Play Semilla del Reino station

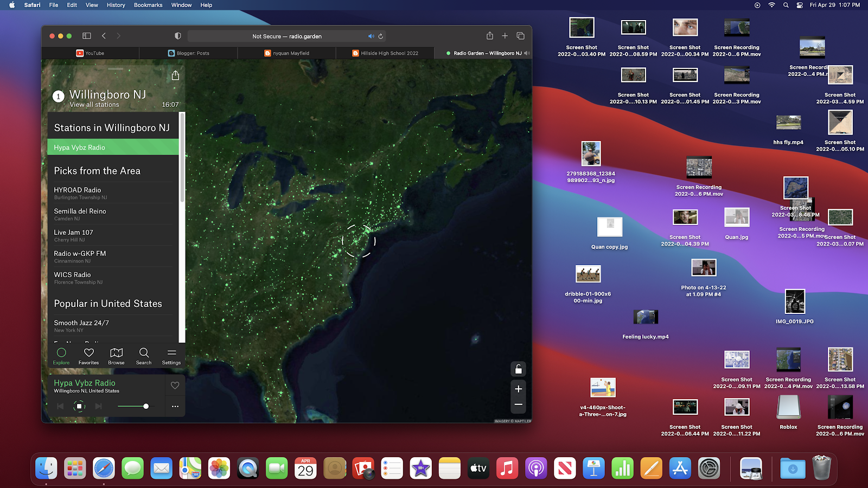(x=113, y=214)
